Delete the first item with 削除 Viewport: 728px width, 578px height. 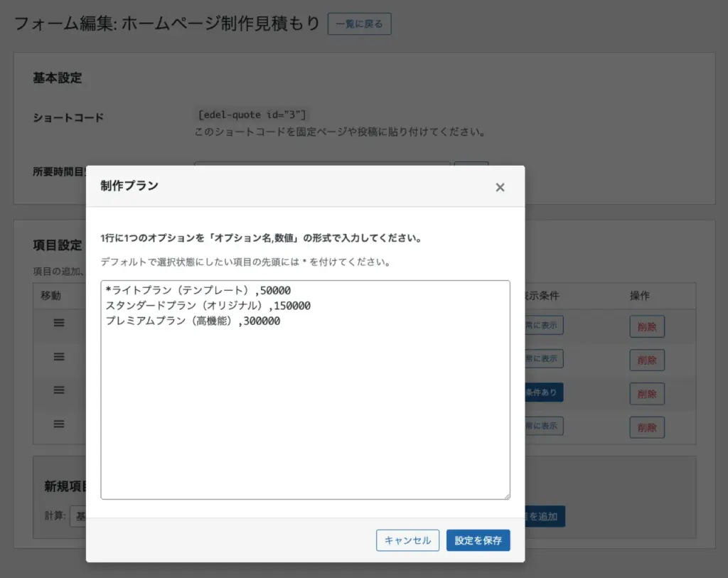coord(646,327)
